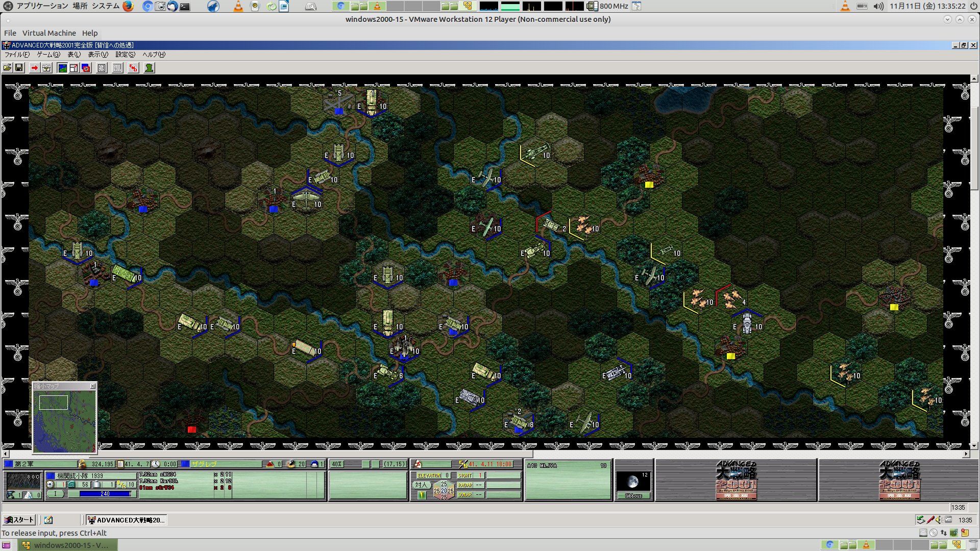
Task: Click the Windows スタート button
Action: (x=19, y=520)
